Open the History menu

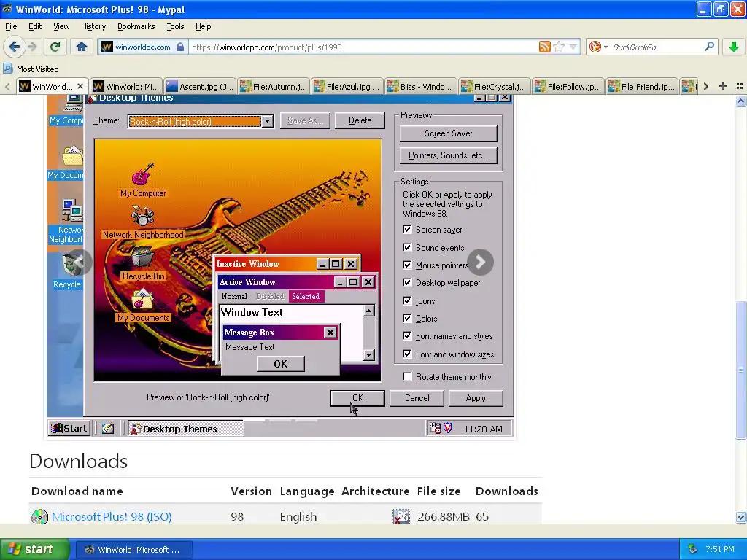[x=93, y=26]
